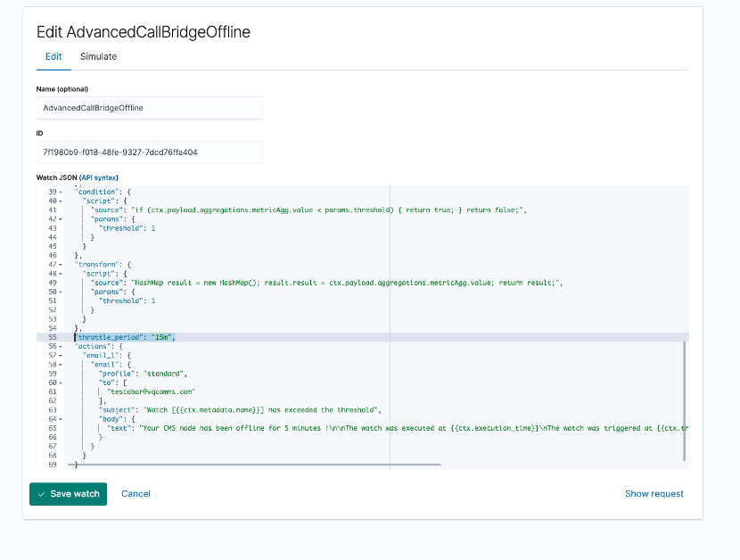Click the Show request link

(x=654, y=494)
